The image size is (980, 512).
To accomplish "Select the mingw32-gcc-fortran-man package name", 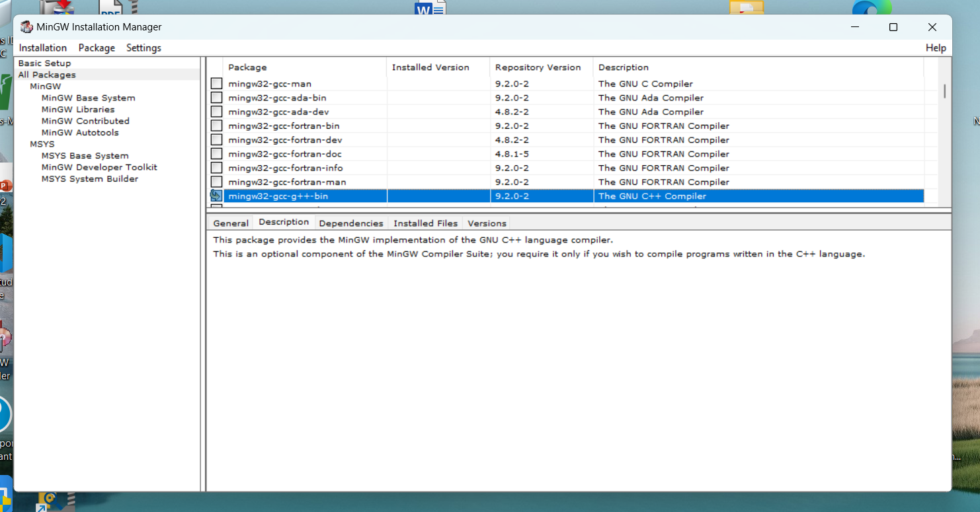I will pos(287,182).
